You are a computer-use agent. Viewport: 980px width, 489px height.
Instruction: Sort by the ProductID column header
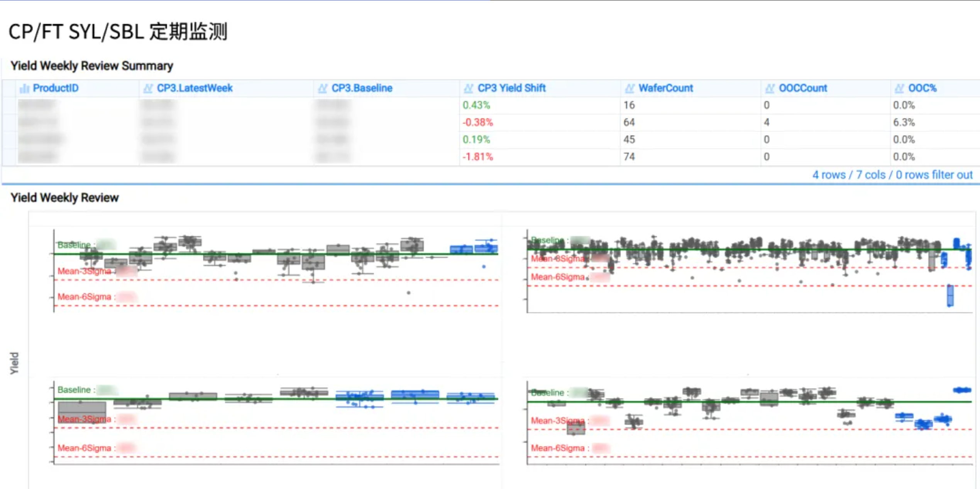(x=56, y=88)
